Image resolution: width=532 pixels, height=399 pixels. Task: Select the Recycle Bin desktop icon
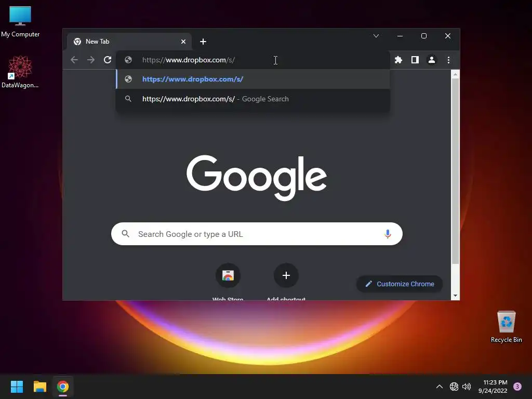click(506, 326)
